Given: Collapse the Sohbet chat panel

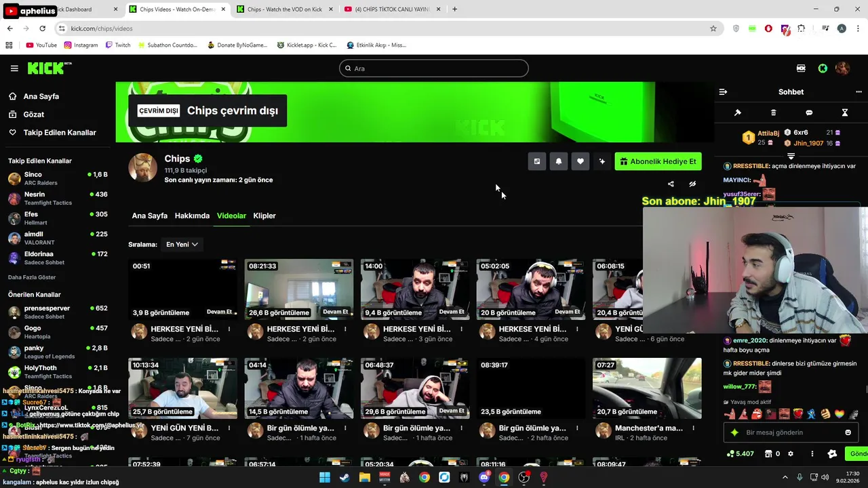Looking at the screenshot, I should (723, 92).
